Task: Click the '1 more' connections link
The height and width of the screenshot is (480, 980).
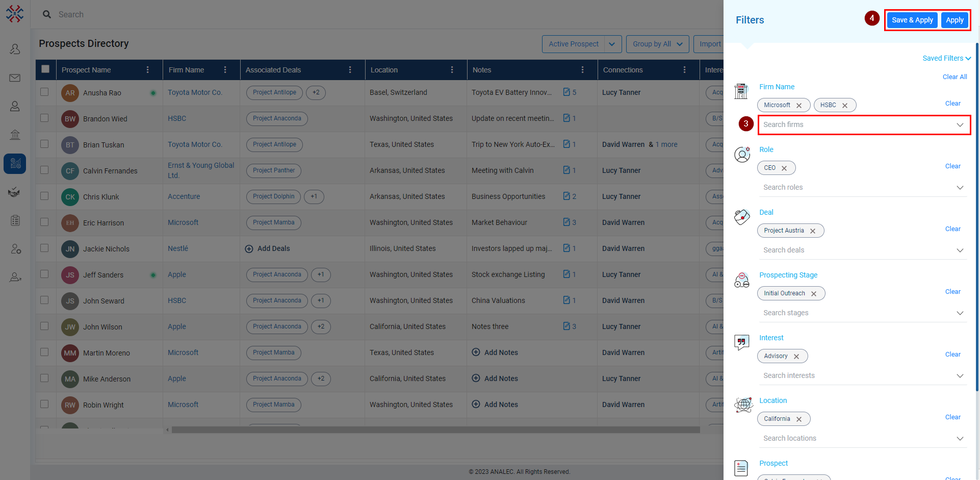Action: point(666,144)
